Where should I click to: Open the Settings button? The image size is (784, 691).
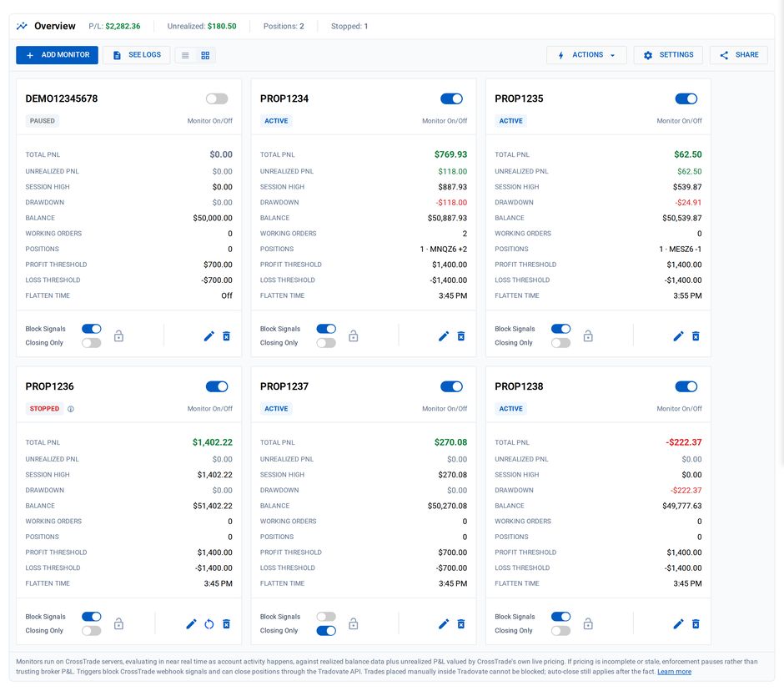pyautogui.click(x=668, y=55)
